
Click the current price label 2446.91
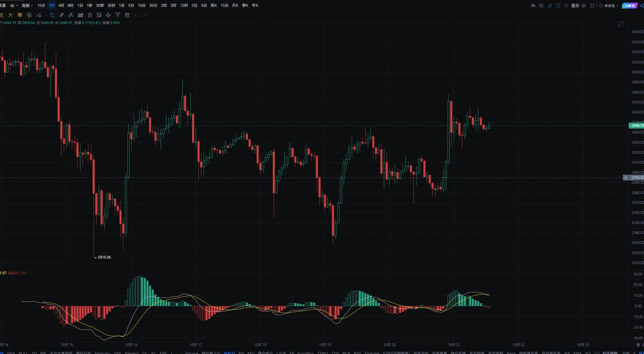[x=637, y=125]
